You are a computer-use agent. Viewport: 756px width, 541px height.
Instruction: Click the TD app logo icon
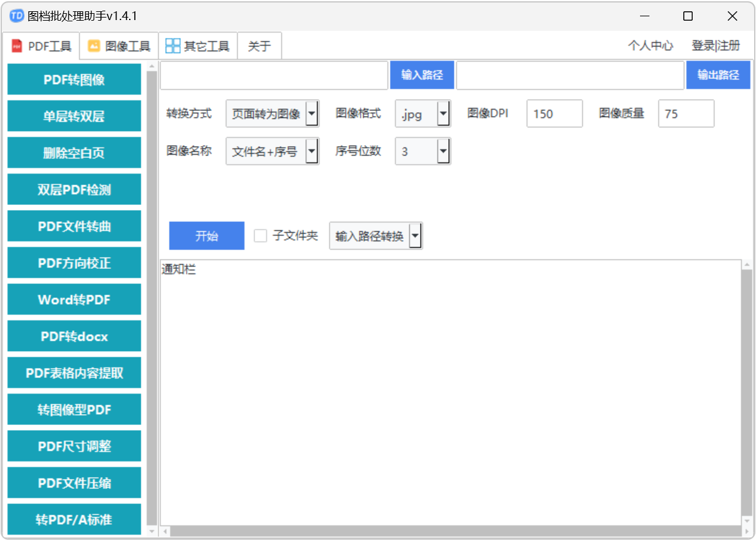coord(17,16)
